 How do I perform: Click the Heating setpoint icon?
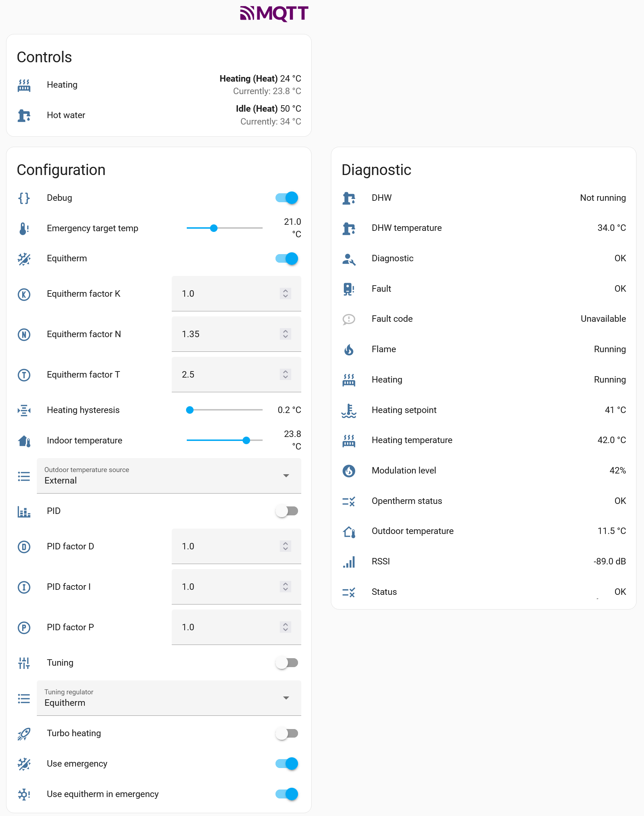point(349,410)
